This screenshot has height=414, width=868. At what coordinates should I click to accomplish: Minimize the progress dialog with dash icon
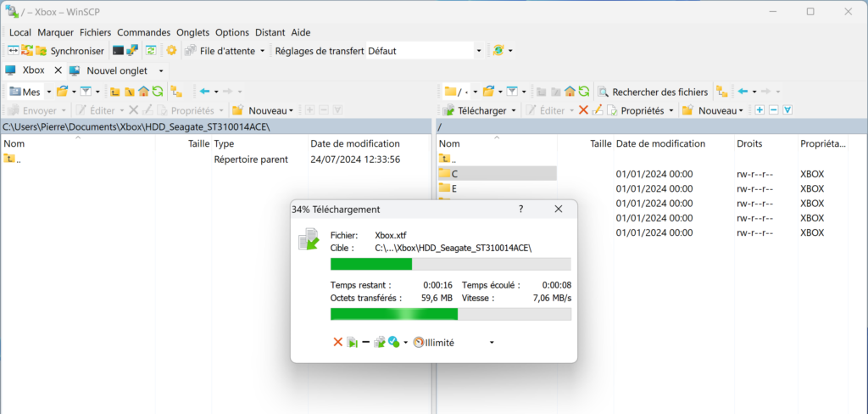click(x=366, y=343)
